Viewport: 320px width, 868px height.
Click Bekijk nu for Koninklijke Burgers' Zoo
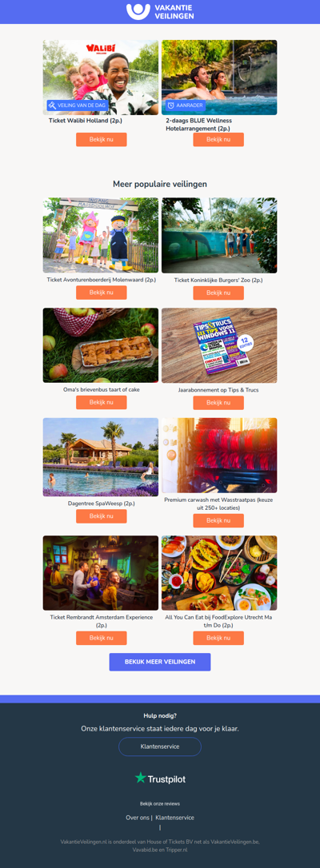(218, 293)
